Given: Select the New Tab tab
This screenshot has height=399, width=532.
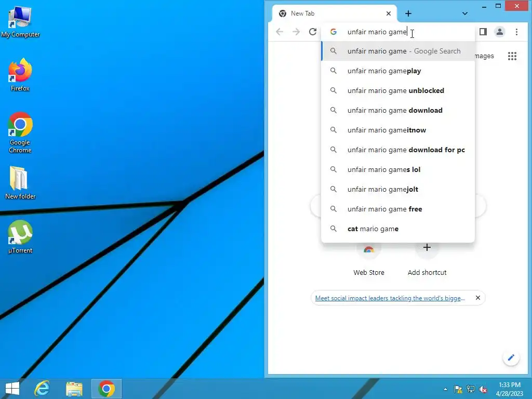Looking at the screenshot, I should pos(334,14).
